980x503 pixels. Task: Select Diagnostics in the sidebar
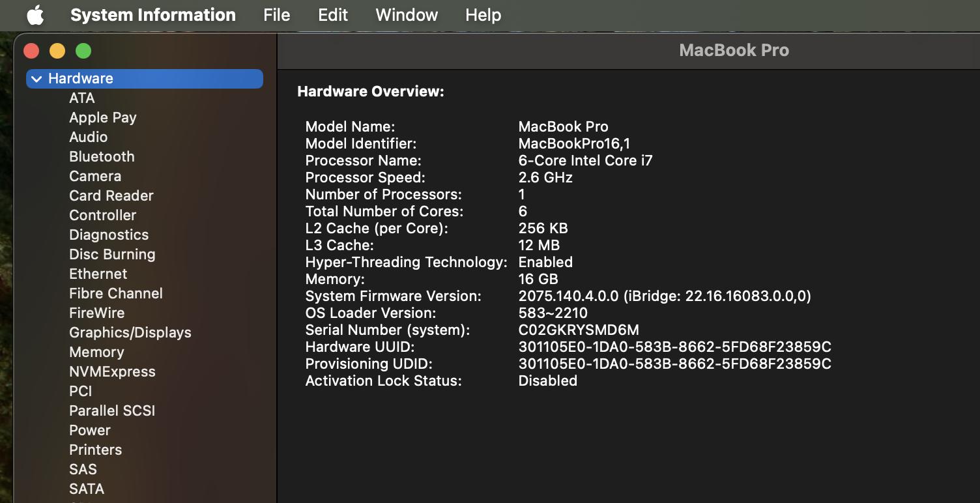109,235
